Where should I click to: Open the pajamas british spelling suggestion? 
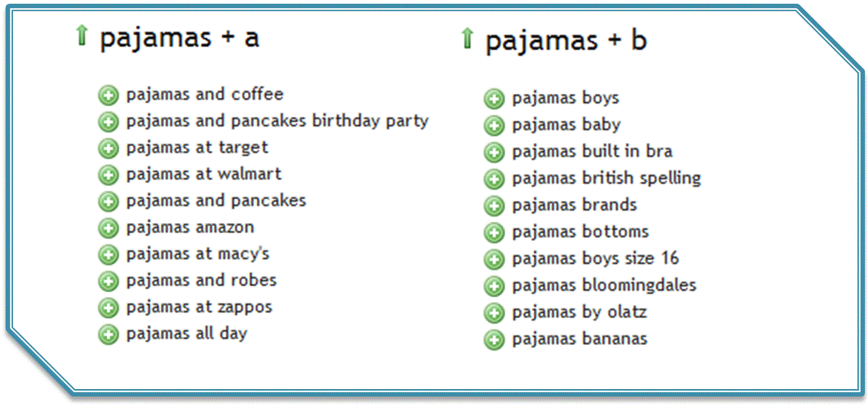pyautogui.click(x=607, y=179)
